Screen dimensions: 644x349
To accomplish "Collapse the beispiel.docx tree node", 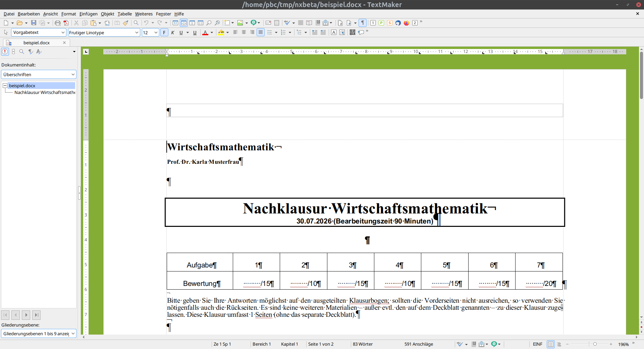I will (x=5, y=86).
